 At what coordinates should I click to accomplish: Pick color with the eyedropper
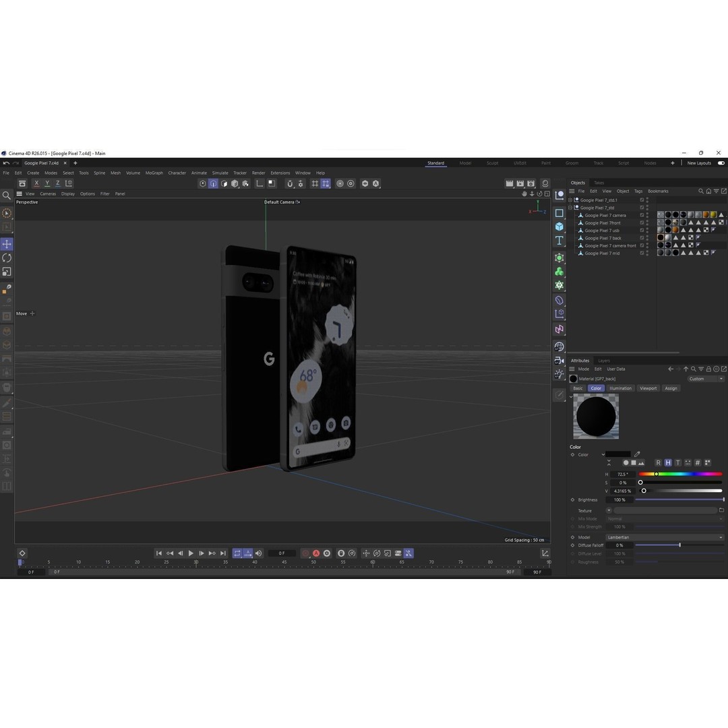click(x=637, y=454)
